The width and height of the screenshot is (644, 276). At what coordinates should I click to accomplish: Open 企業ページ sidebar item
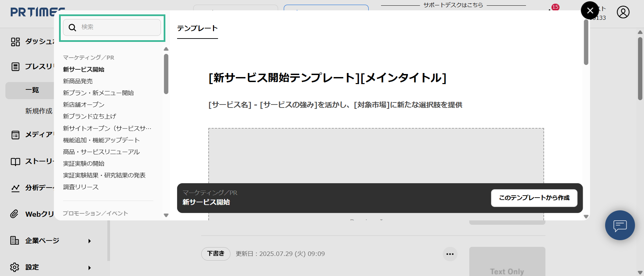point(42,240)
